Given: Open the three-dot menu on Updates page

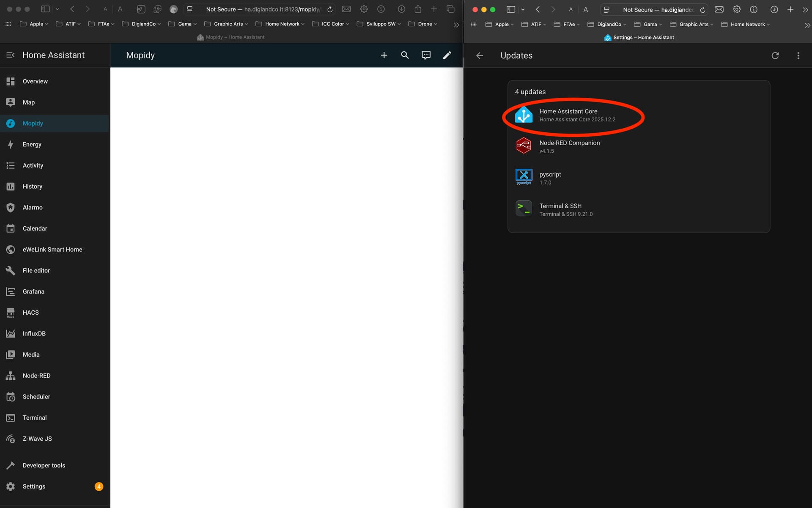Looking at the screenshot, I should point(798,56).
